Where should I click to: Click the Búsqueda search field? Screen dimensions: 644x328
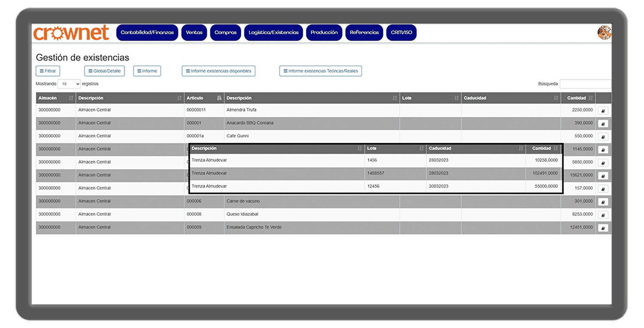(585, 84)
